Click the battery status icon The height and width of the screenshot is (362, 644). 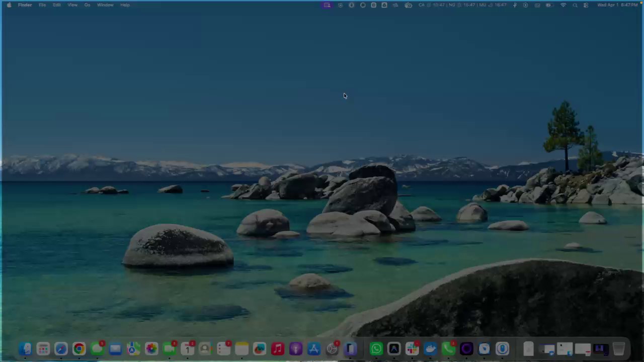pyautogui.click(x=548, y=5)
